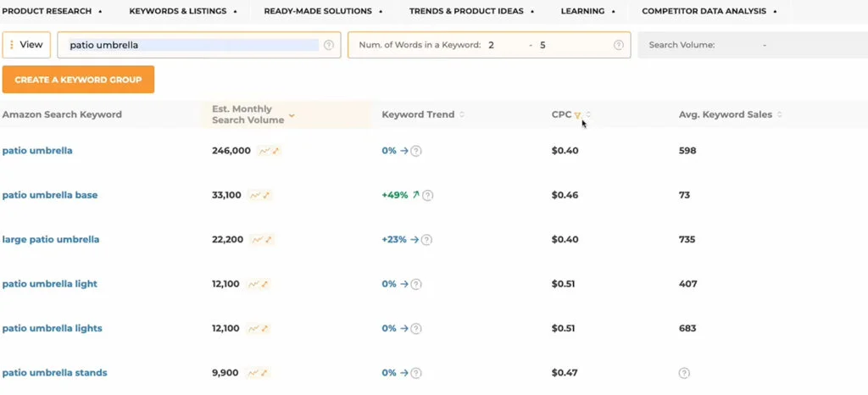The width and height of the screenshot is (868, 395).
Task: Open volume chart icon for patio umbrella stands
Action: (258, 373)
